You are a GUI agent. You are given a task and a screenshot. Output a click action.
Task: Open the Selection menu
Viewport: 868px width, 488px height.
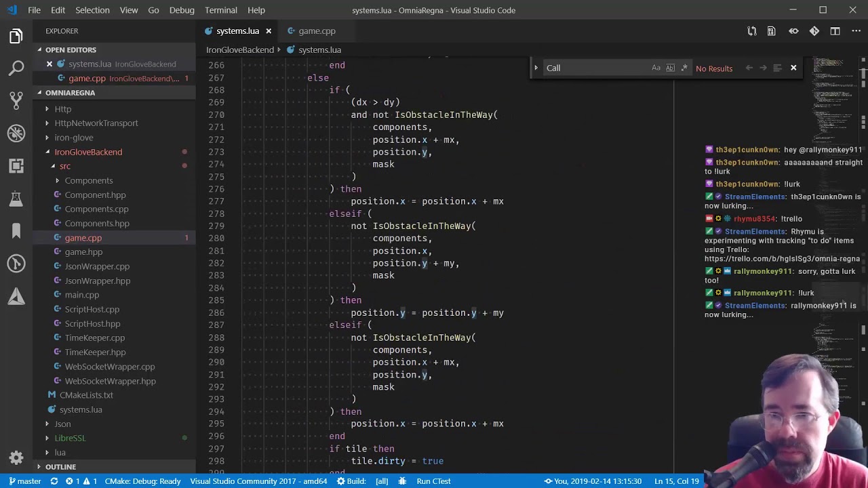92,10
